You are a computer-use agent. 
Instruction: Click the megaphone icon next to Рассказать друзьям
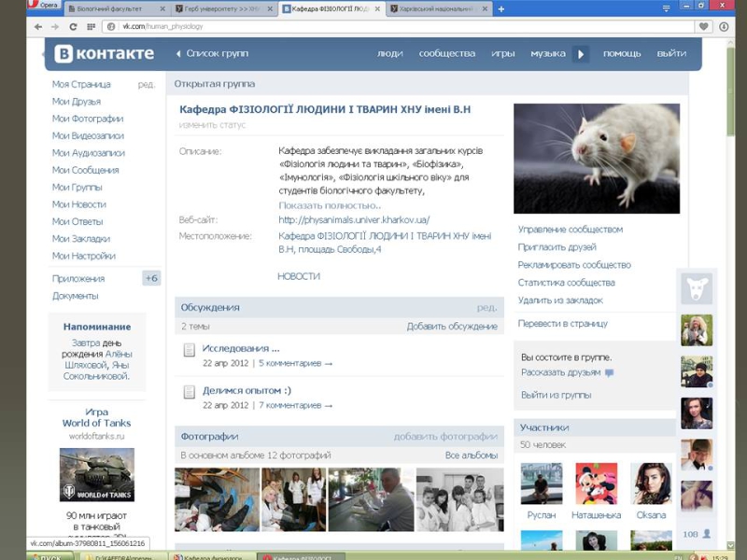[610, 372]
